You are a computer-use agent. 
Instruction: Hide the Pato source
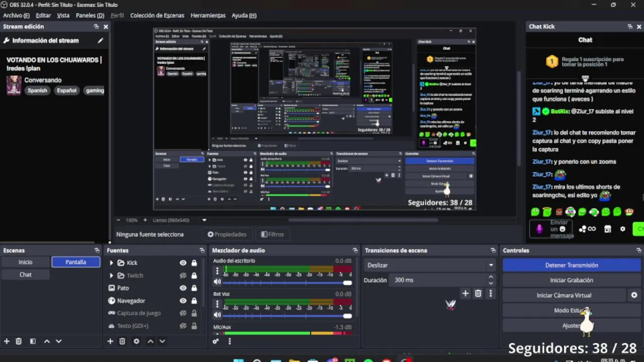183,288
